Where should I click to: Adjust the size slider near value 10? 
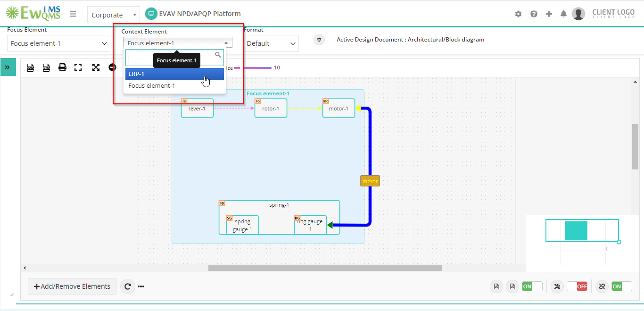pos(253,68)
